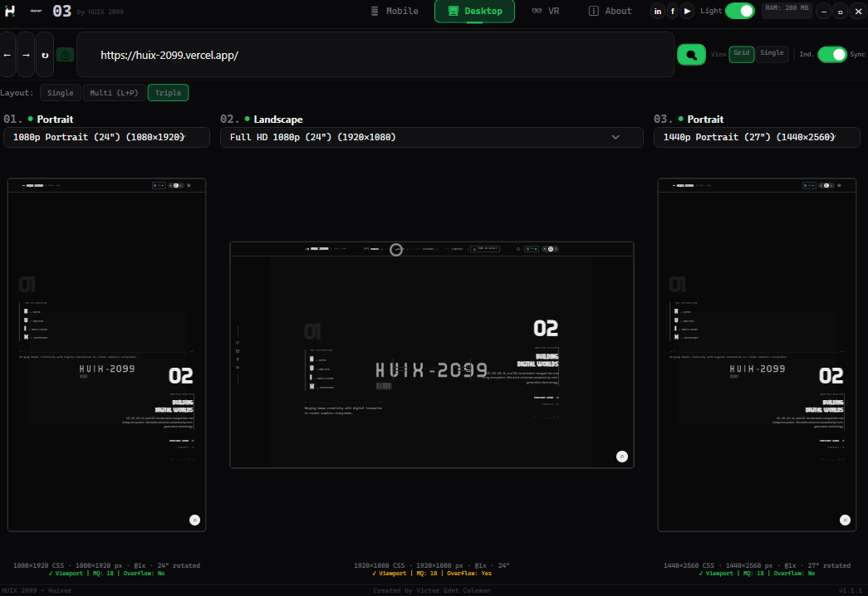Select the Grid view option

742,54
